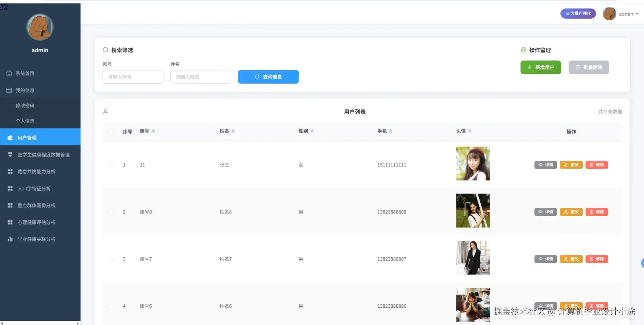
Task: Click the grid icon beside 心理健康评估分析
Action: pyautogui.click(x=10, y=222)
